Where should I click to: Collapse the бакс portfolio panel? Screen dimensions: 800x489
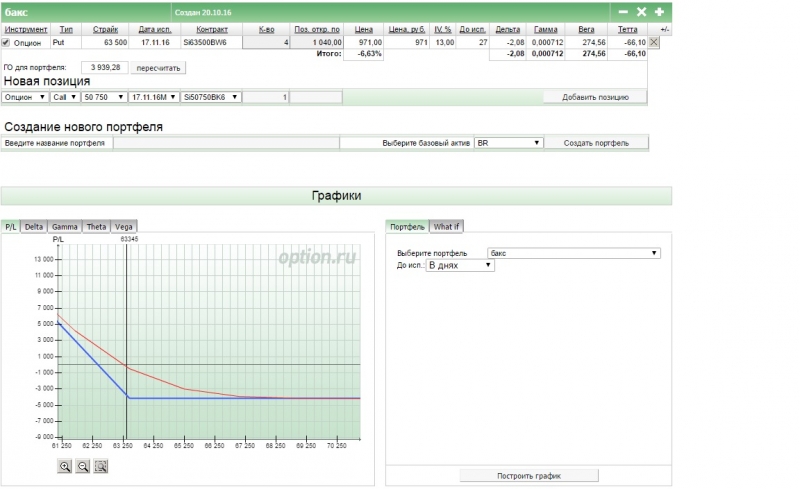pyautogui.click(x=624, y=12)
